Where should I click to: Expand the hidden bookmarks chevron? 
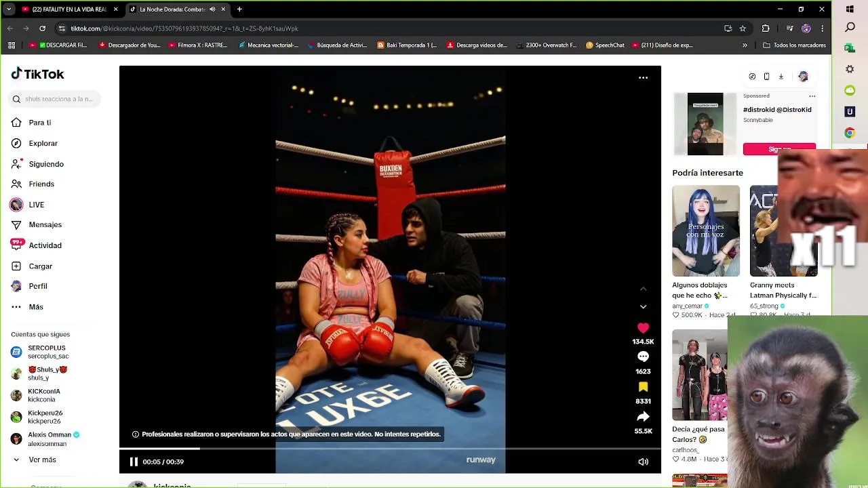point(745,45)
